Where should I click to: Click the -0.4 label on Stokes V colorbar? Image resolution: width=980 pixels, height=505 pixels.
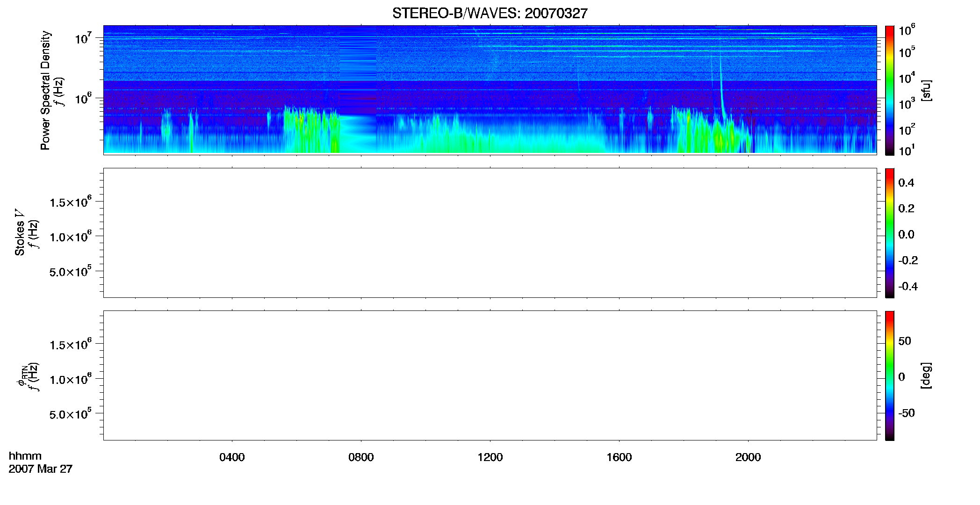coord(908,287)
